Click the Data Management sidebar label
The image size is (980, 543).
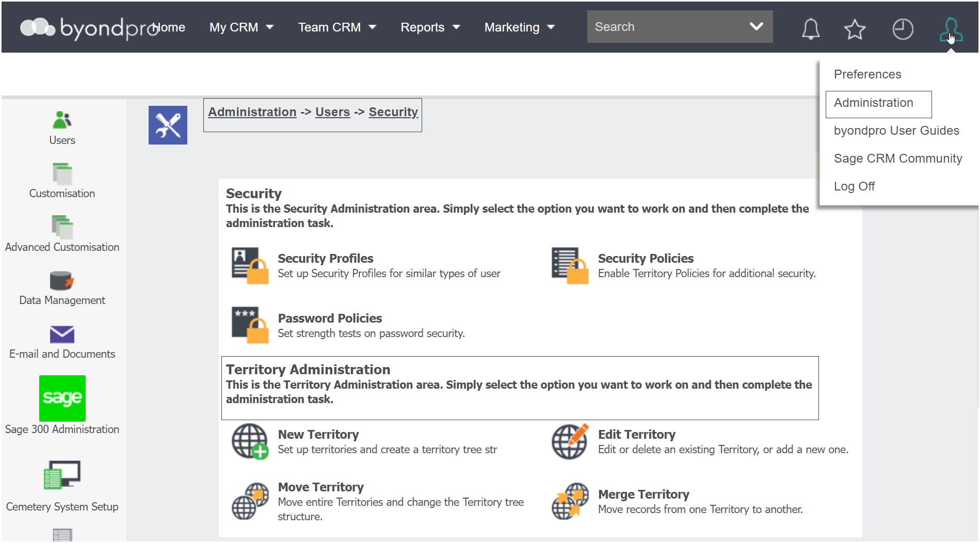tap(62, 300)
